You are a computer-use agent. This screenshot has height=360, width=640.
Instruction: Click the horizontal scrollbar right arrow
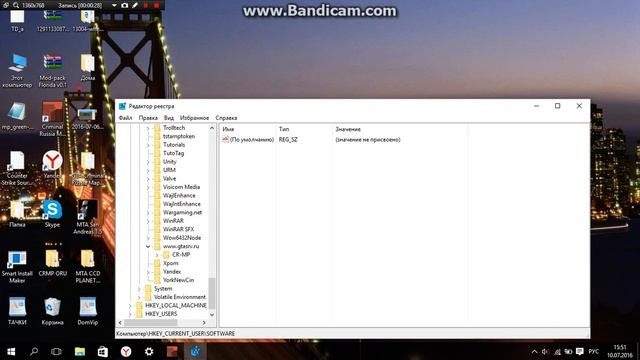coord(204,323)
